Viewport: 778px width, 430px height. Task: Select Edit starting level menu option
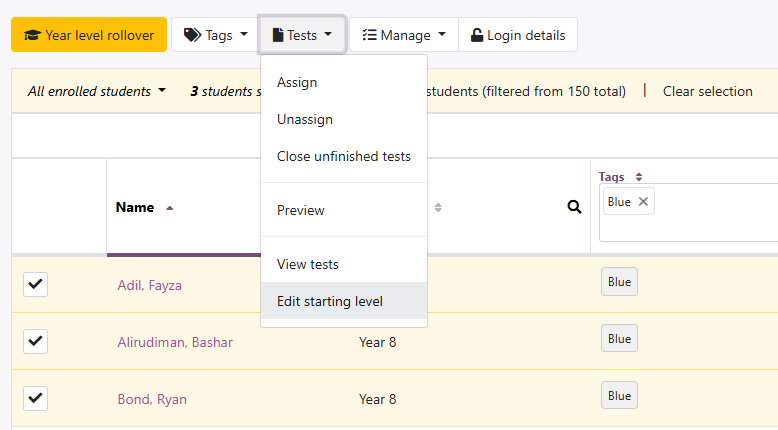[x=329, y=301]
